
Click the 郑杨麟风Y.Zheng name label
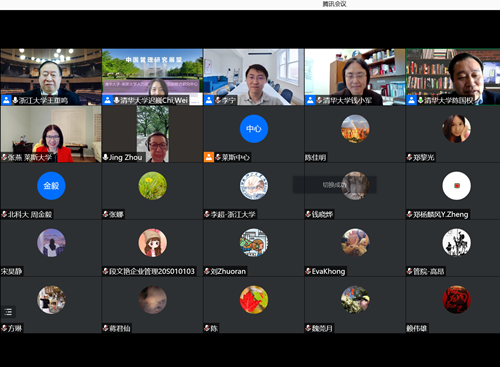[441, 214]
